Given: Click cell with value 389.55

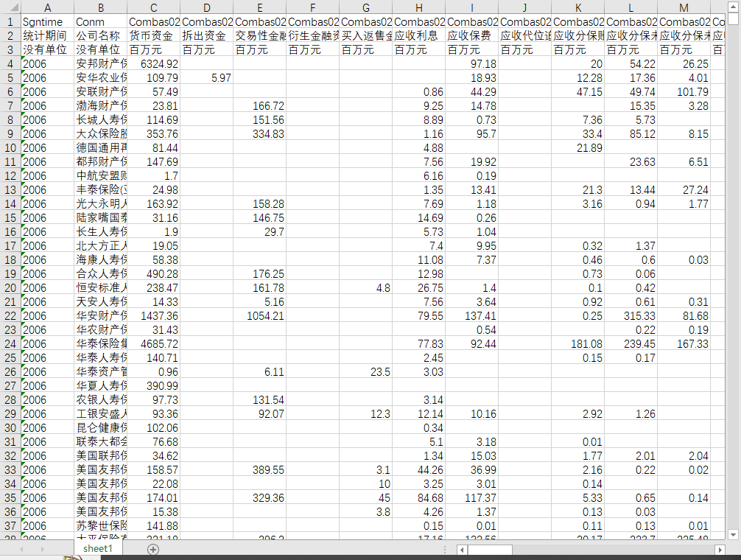Looking at the screenshot, I should [x=259, y=470].
